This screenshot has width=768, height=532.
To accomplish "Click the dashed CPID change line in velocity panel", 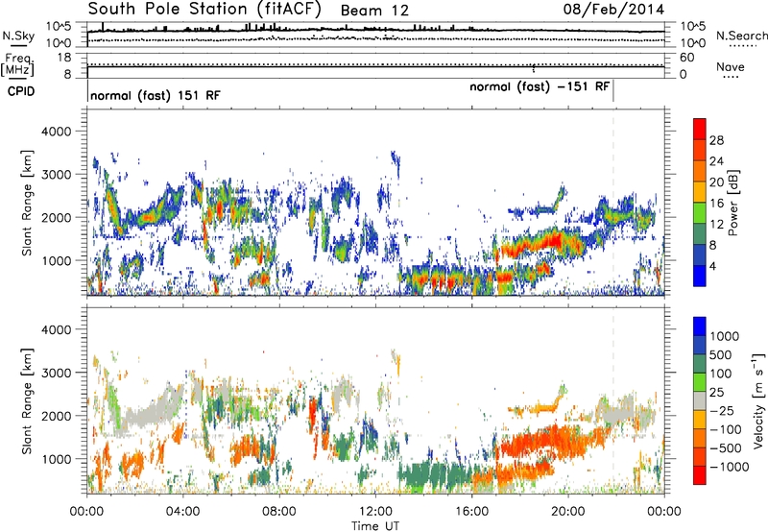I will [612, 400].
